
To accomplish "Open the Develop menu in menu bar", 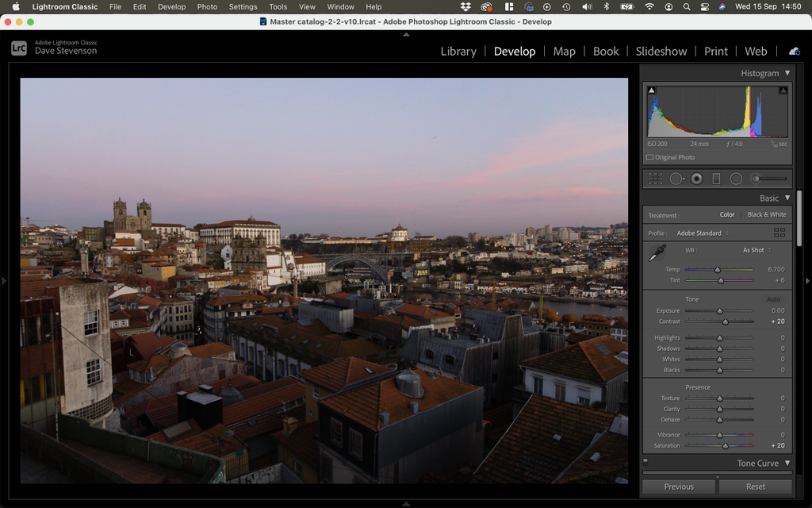I will (171, 6).
